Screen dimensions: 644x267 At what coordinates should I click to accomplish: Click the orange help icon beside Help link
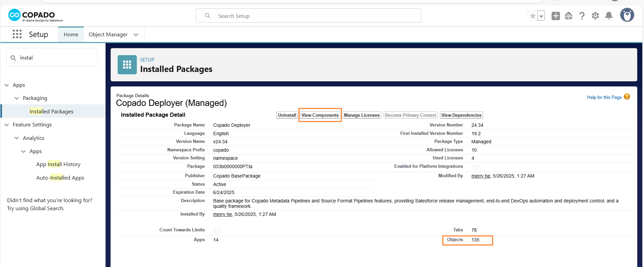[x=627, y=97]
